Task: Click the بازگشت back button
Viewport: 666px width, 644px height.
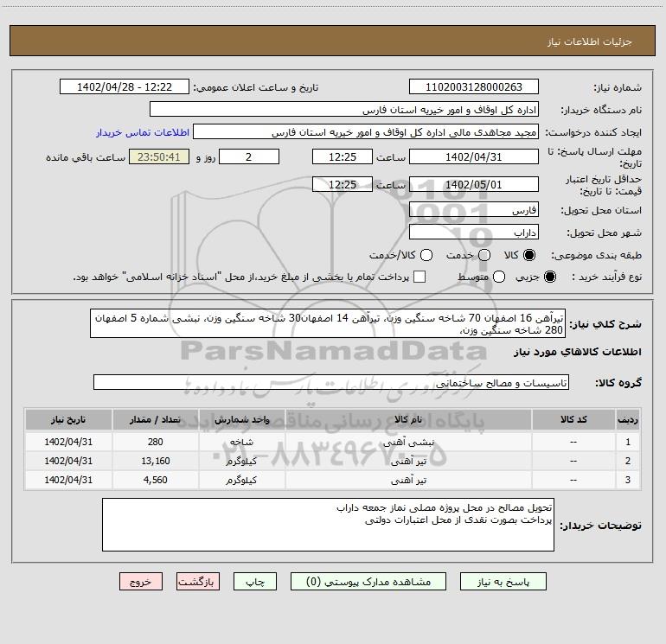Action: click(198, 581)
